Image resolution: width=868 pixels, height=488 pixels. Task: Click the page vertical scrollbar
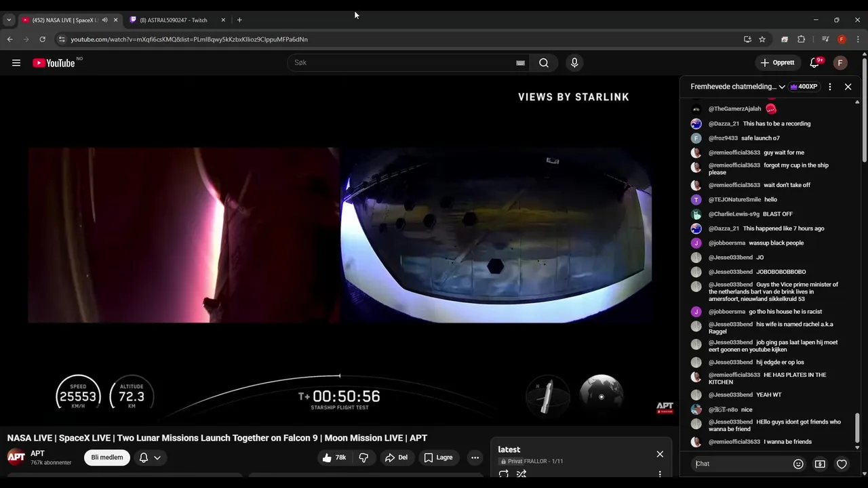click(865, 111)
